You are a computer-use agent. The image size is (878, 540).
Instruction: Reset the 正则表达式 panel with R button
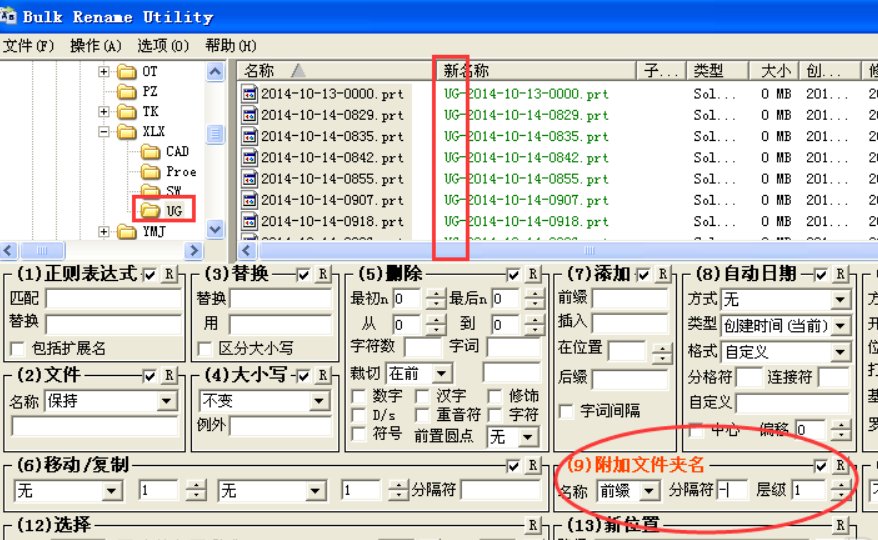coord(169,274)
